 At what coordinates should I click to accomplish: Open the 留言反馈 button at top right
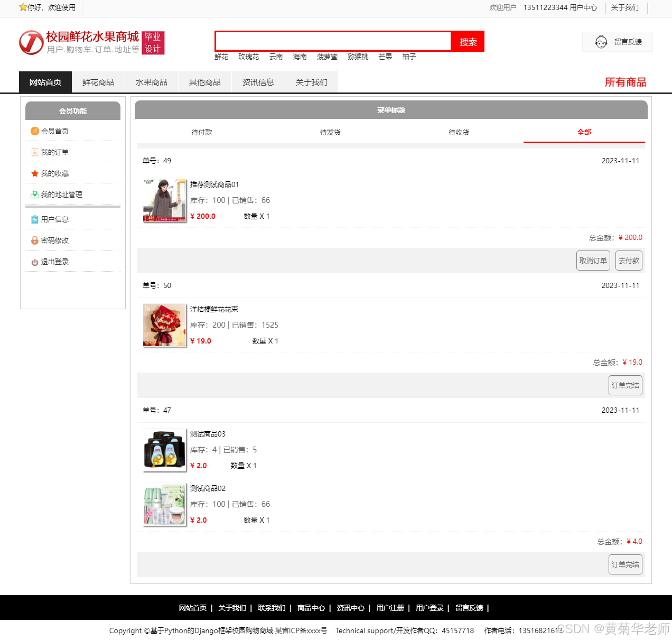[x=618, y=42]
